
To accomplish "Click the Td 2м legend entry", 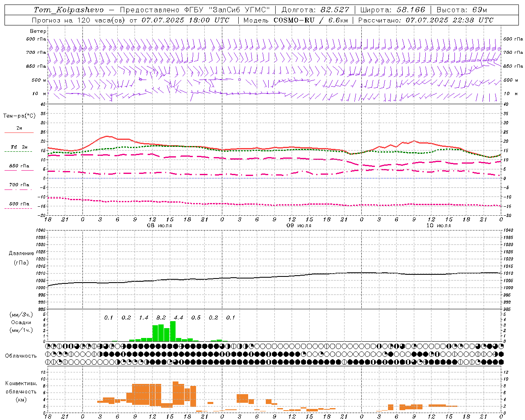I will [19, 147].
